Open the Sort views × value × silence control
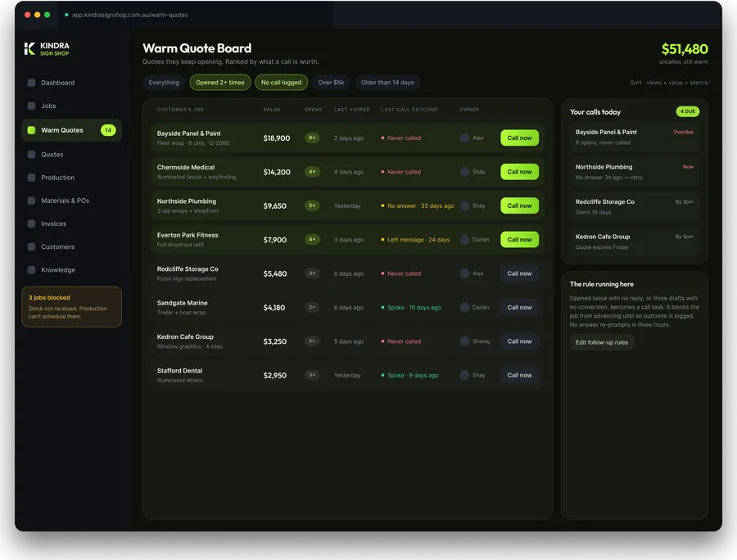The height and width of the screenshot is (560, 737). click(x=669, y=82)
